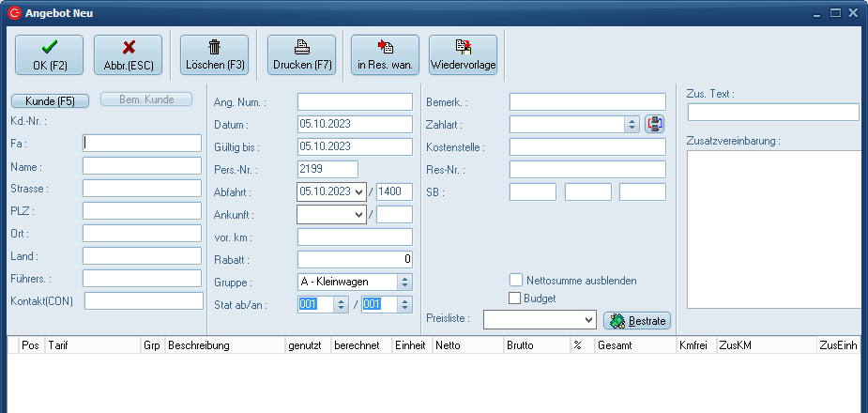The image size is (868, 413).
Task: Click the Bestrate button
Action: [x=636, y=321]
